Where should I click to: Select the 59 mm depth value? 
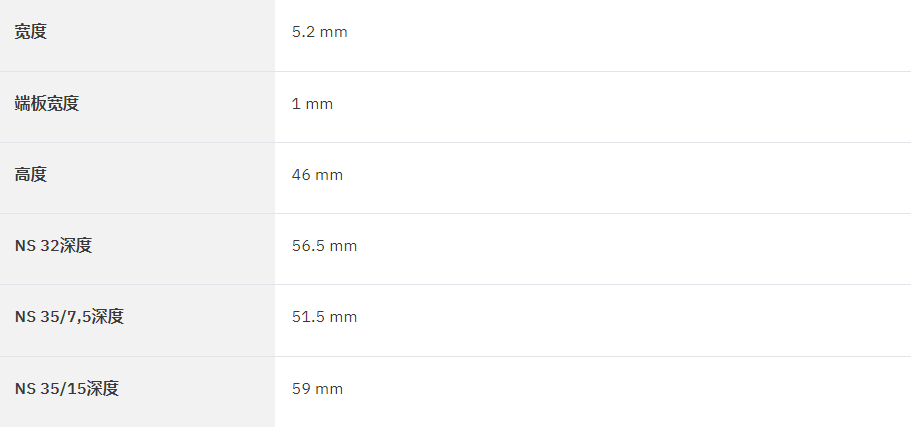click(317, 389)
